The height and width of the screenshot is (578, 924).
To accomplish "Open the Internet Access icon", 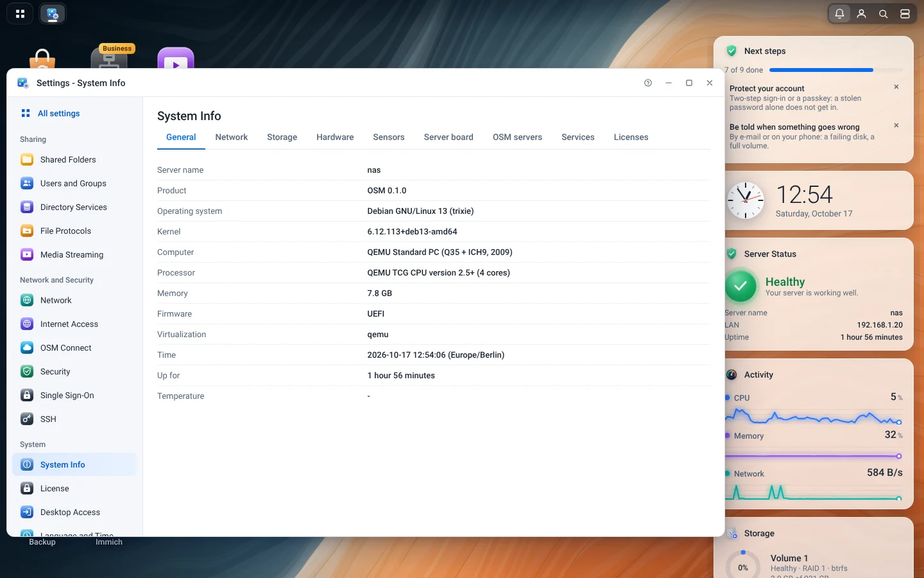I will click(x=27, y=324).
